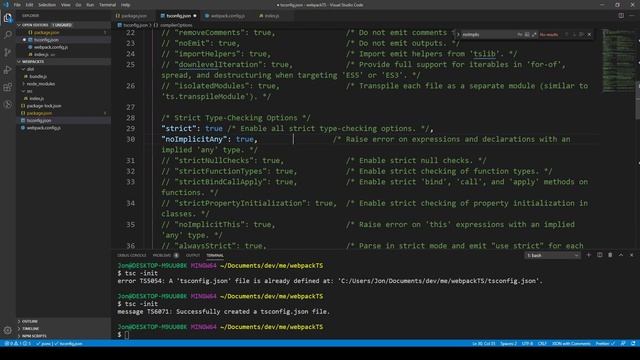Open the Extensions view
Screen dimensions: 640x360
point(8,87)
